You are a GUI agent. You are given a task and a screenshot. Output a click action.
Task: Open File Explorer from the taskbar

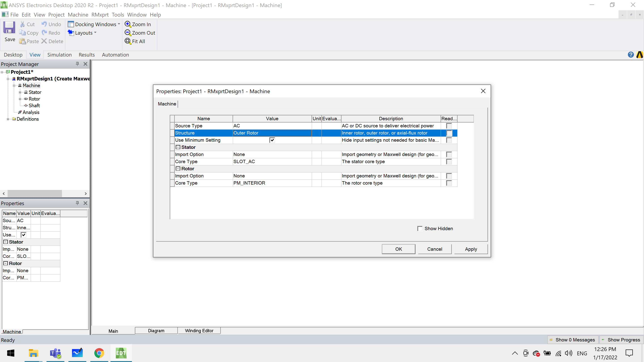pyautogui.click(x=33, y=353)
